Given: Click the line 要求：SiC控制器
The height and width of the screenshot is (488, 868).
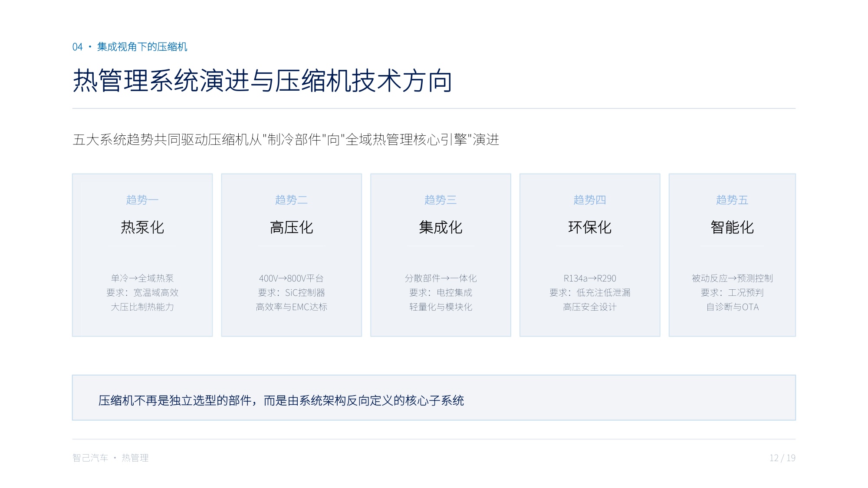Looking at the screenshot, I should (x=292, y=292).
